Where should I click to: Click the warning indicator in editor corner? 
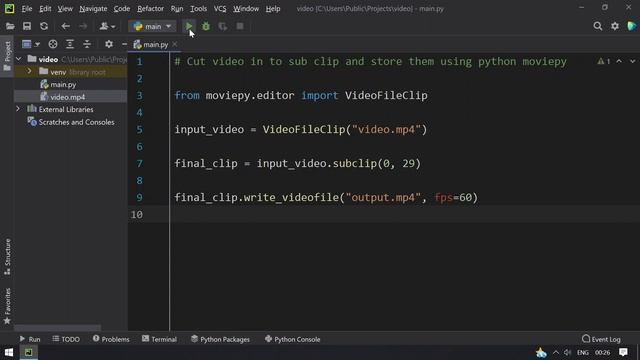604,62
